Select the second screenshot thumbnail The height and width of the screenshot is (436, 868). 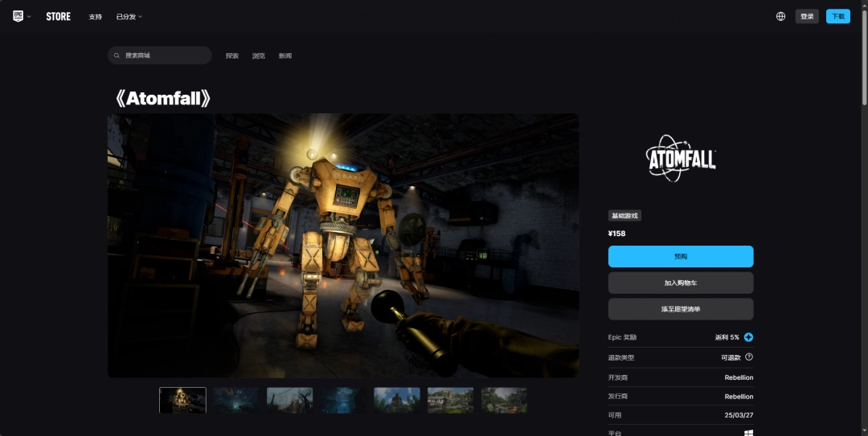tap(235, 400)
